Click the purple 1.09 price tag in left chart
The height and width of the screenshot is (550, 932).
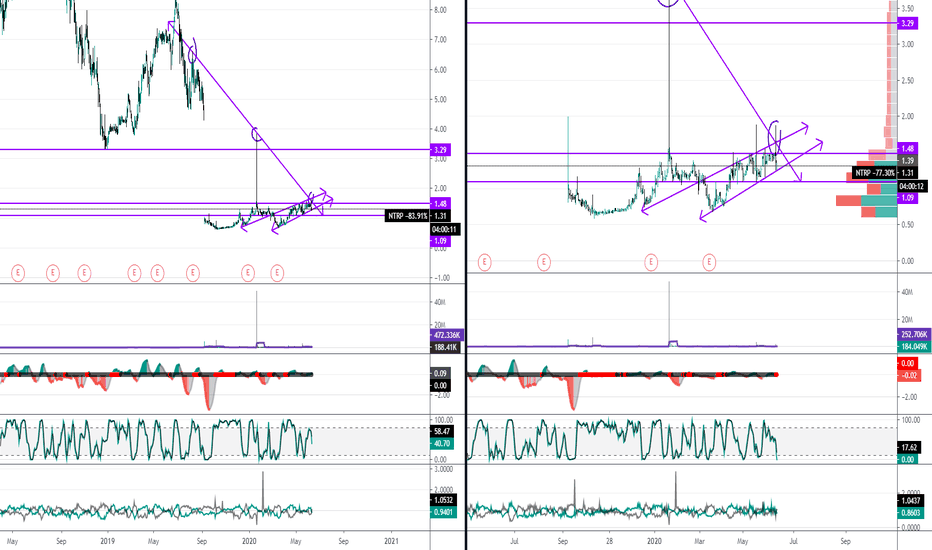(x=440, y=241)
